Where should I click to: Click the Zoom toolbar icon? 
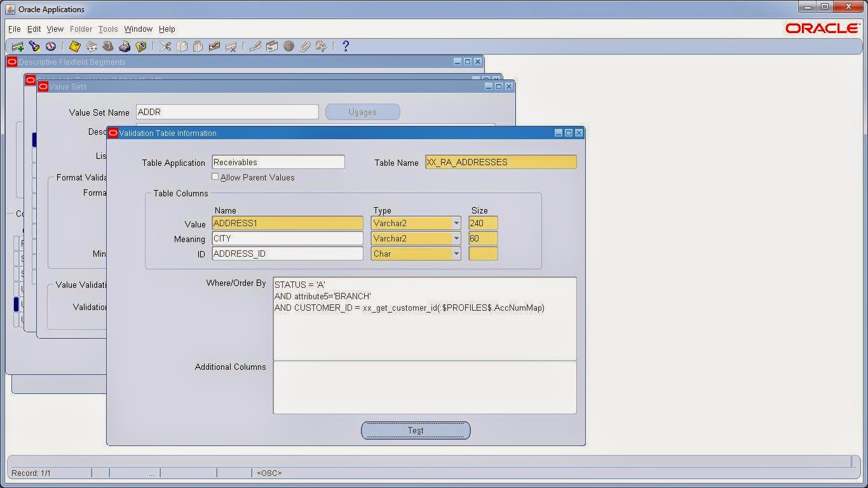click(x=272, y=46)
